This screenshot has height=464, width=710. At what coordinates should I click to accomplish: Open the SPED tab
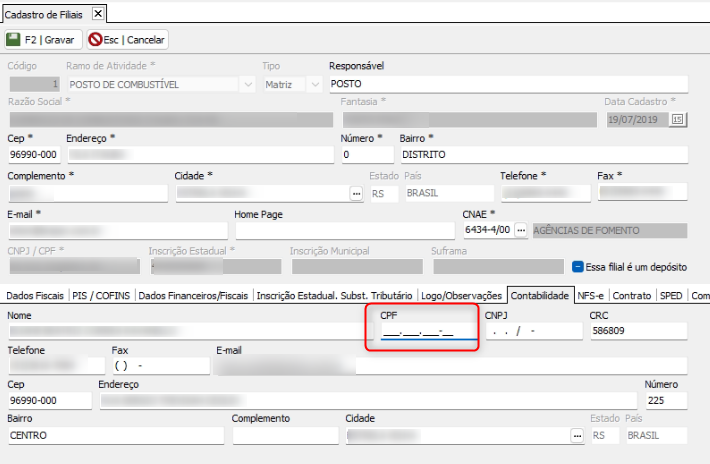[x=672, y=295]
